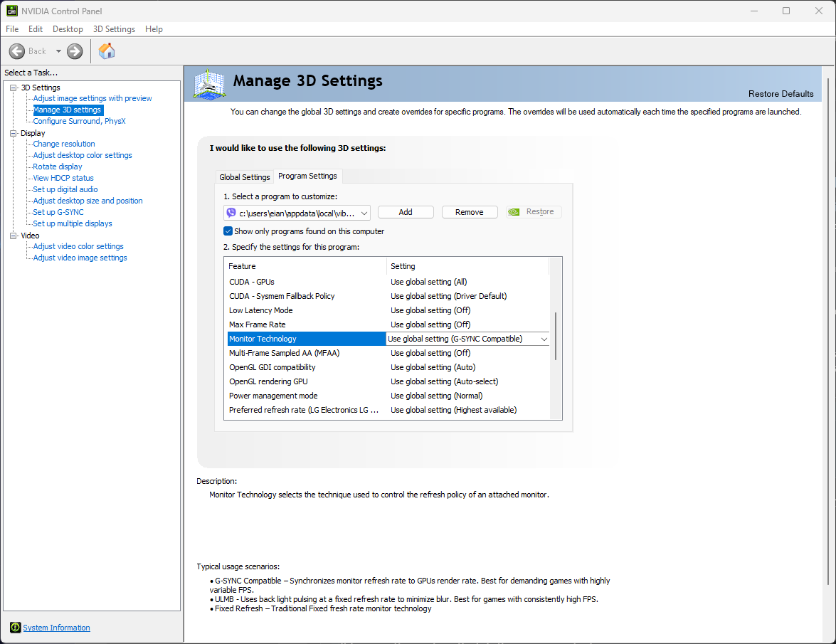Click Max Frame Rate setting value (Off)

430,324
